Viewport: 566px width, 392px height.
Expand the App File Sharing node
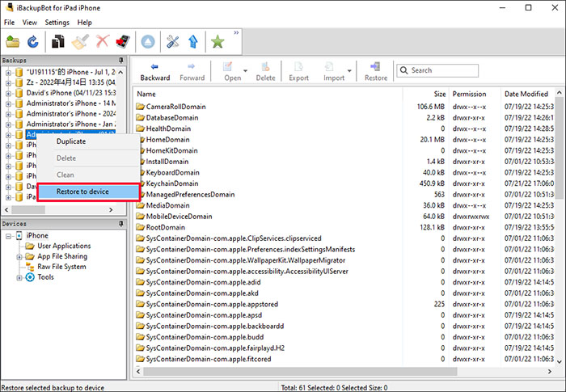19,256
